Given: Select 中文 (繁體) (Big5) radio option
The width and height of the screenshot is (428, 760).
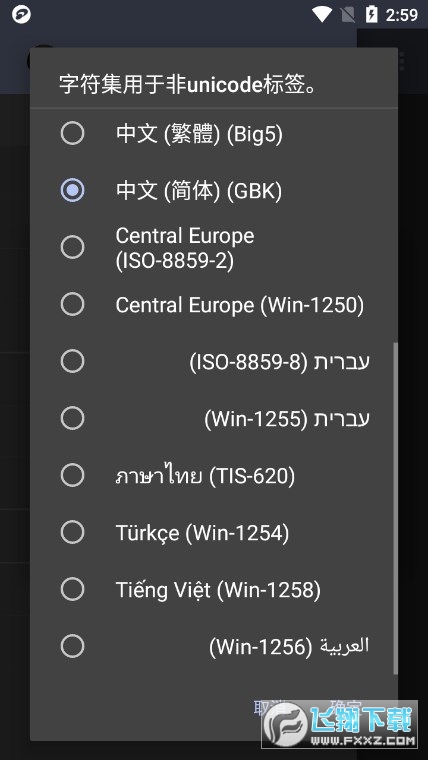Looking at the screenshot, I should point(214,134).
